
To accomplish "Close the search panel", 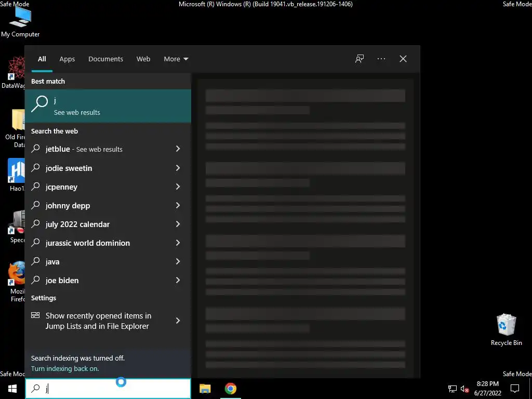I will (403, 59).
